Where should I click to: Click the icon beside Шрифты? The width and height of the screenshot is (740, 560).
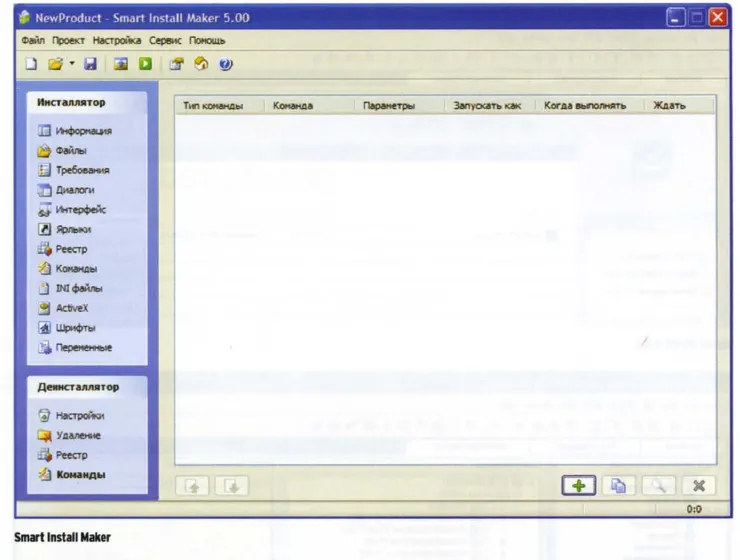point(44,328)
